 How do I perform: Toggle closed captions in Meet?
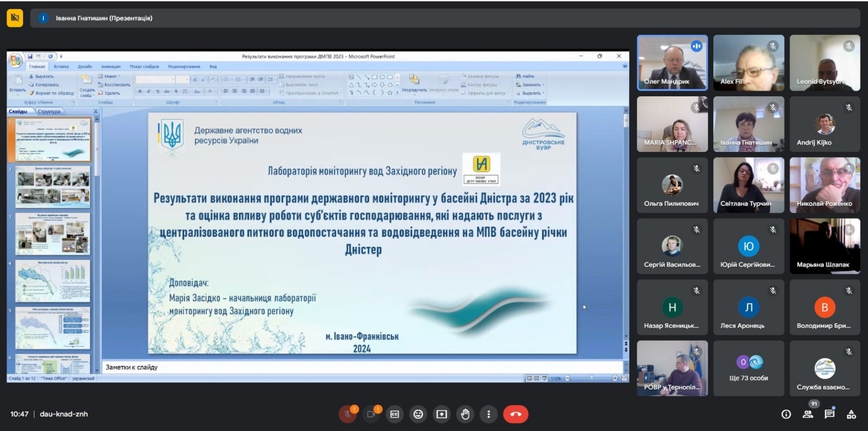point(394,414)
